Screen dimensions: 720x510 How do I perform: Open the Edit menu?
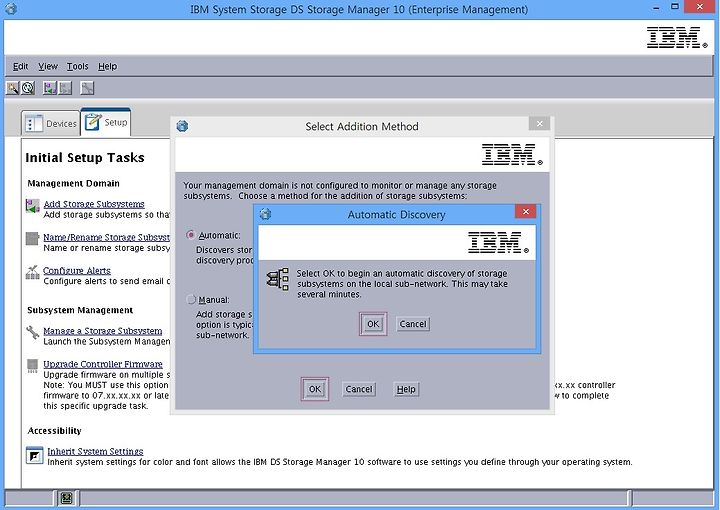(20, 66)
